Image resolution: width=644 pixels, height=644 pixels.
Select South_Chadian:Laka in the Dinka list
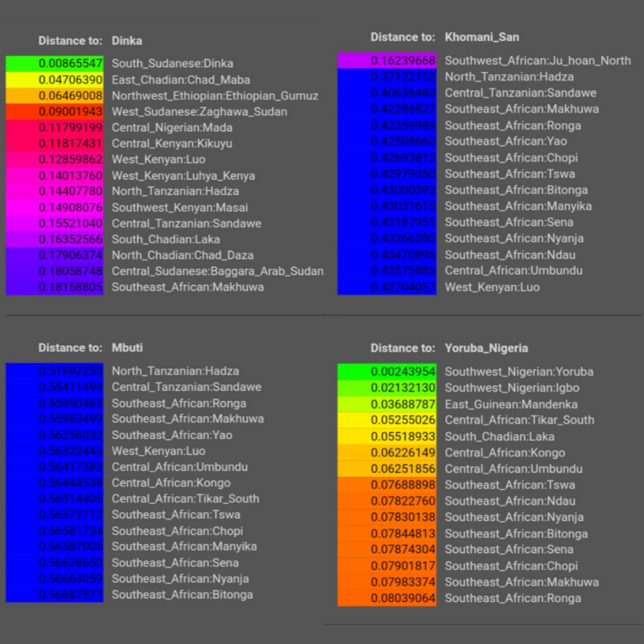(x=166, y=239)
